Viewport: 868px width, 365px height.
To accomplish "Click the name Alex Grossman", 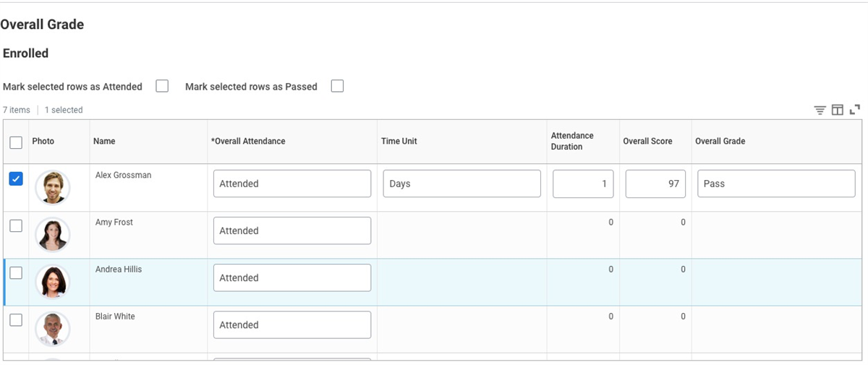I will click(124, 175).
